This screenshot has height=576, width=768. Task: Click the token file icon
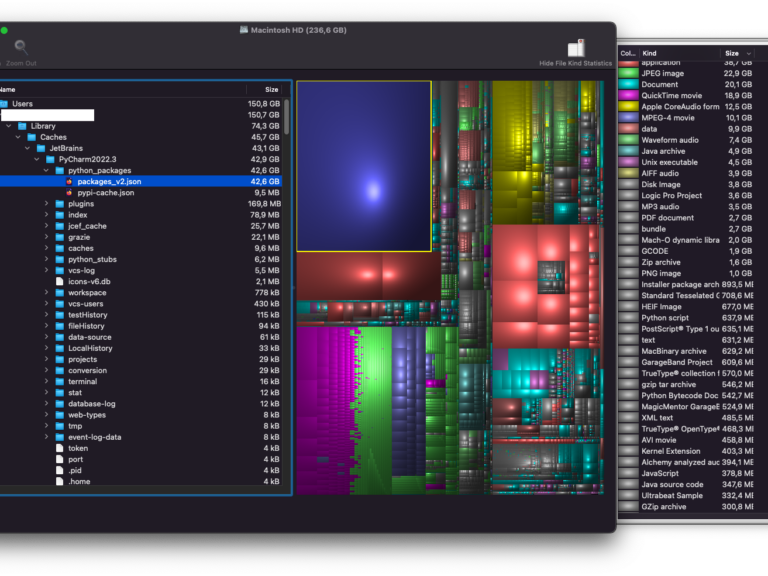coord(60,448)
